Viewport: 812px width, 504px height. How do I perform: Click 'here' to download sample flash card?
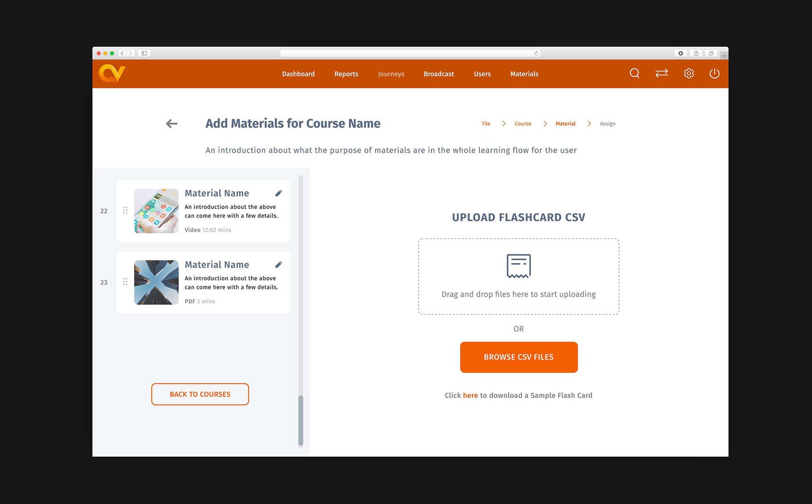tap(470, 395)
